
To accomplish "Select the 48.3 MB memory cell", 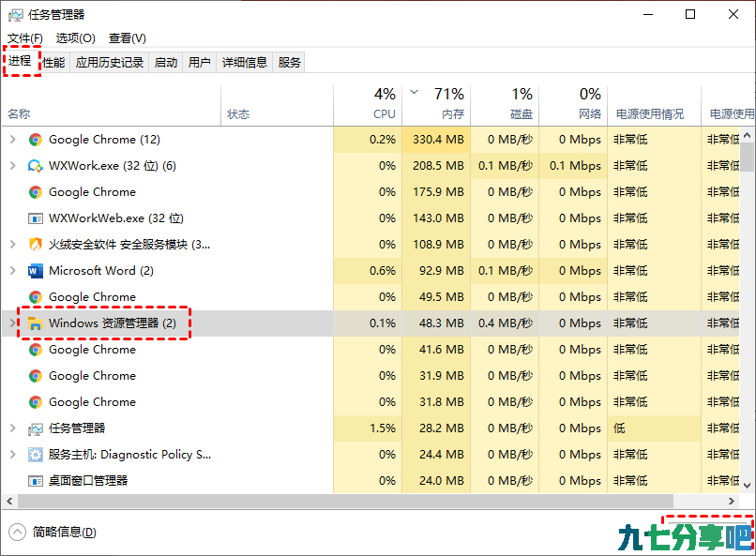I will pyautogui.click(x=436, y=323).
